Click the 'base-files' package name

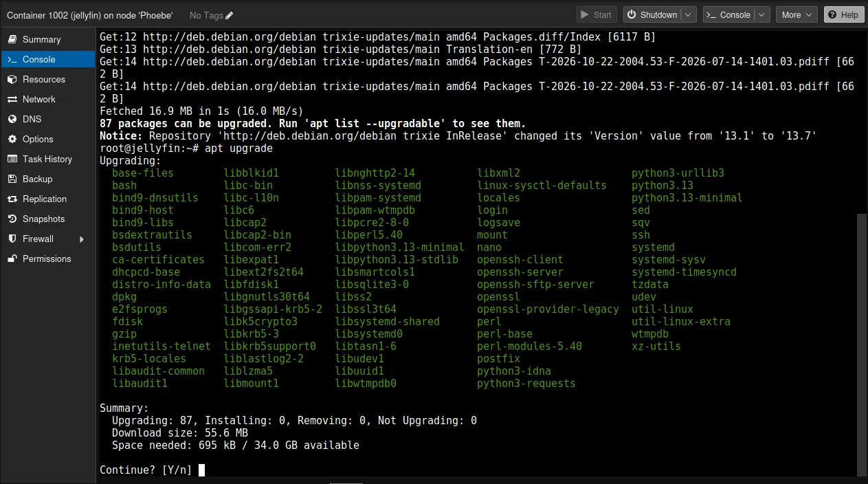point(143,173)
